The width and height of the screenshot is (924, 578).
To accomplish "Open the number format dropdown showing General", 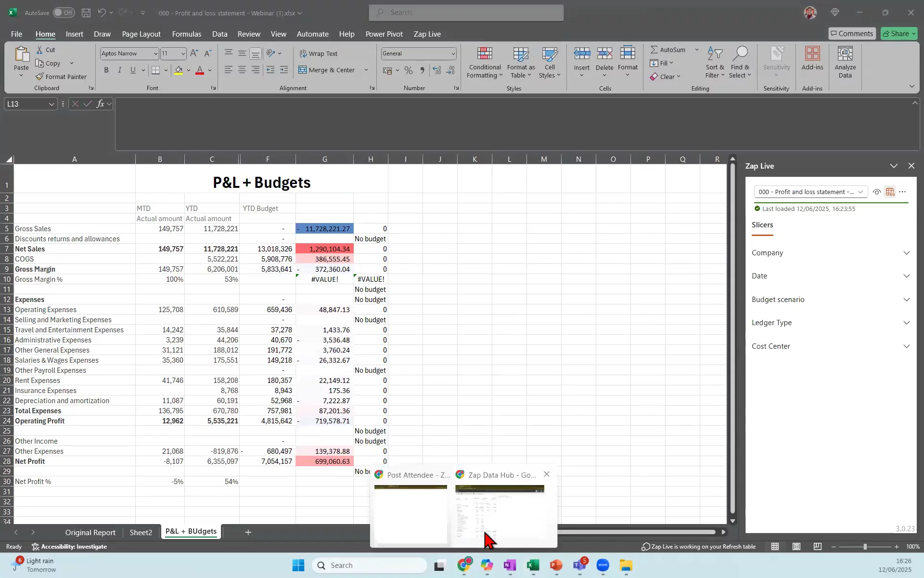I will [x=452, y=53].
